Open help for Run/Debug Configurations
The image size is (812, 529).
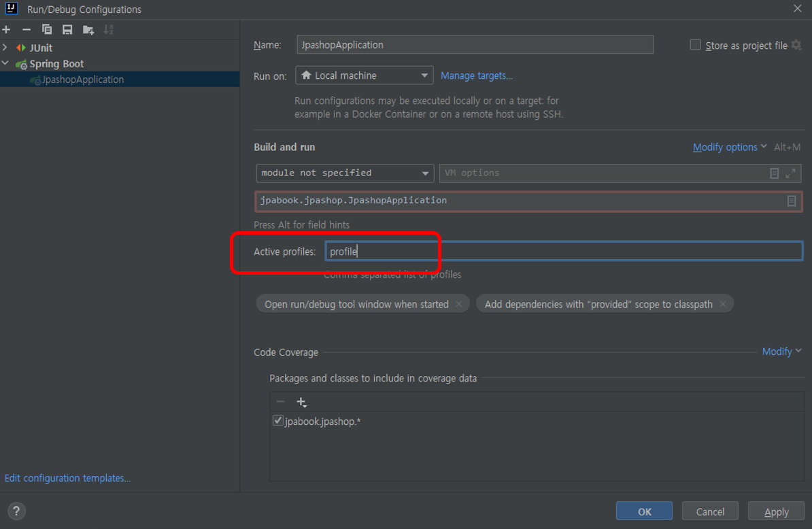click(16, 511)
